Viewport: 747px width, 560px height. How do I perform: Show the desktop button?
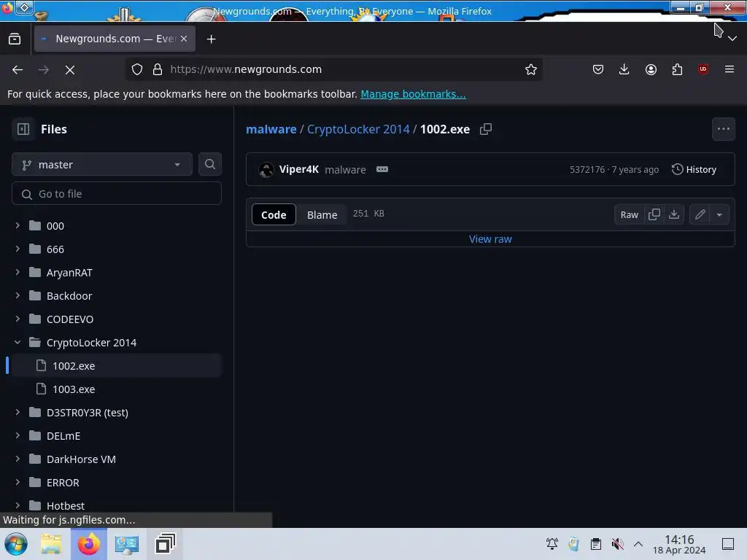click(x=728, y=544)
